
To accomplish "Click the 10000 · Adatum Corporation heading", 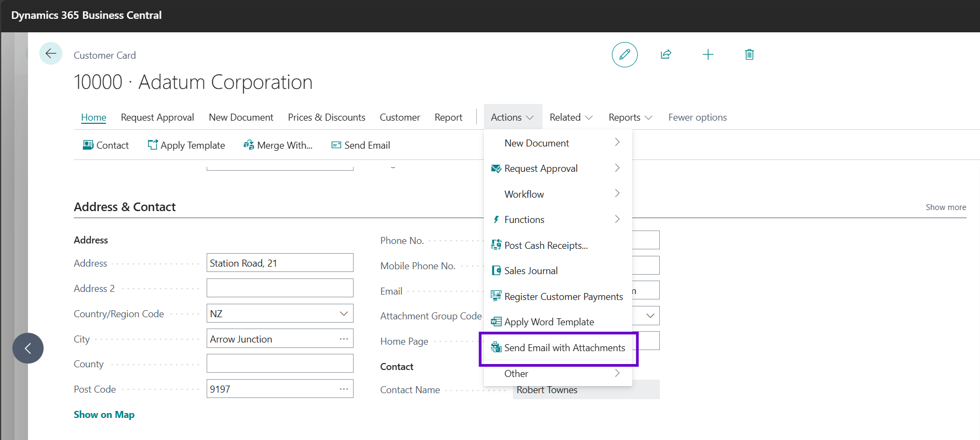I will (x=193, y=82).
